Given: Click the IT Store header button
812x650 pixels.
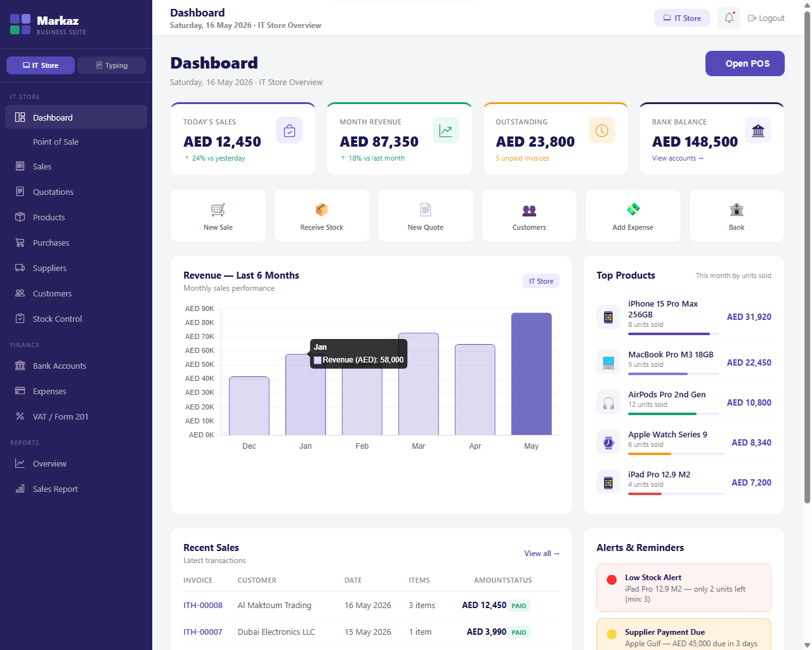Looking at the screenshot, I should point(682,18).
